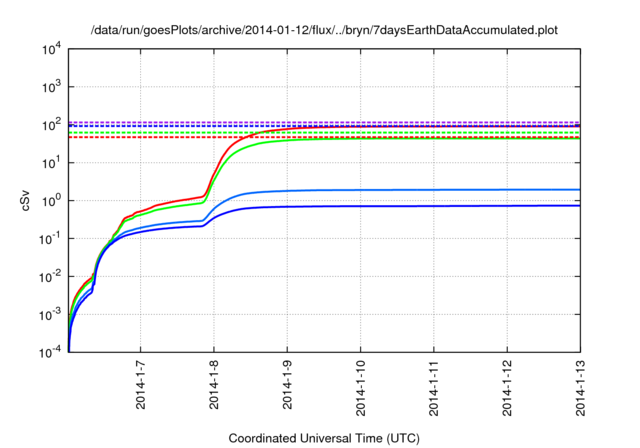The width and height of the screenshot is (640, 448).
Task: Click the 10^3 y-axis tick label
Action: tap(51, 86)
